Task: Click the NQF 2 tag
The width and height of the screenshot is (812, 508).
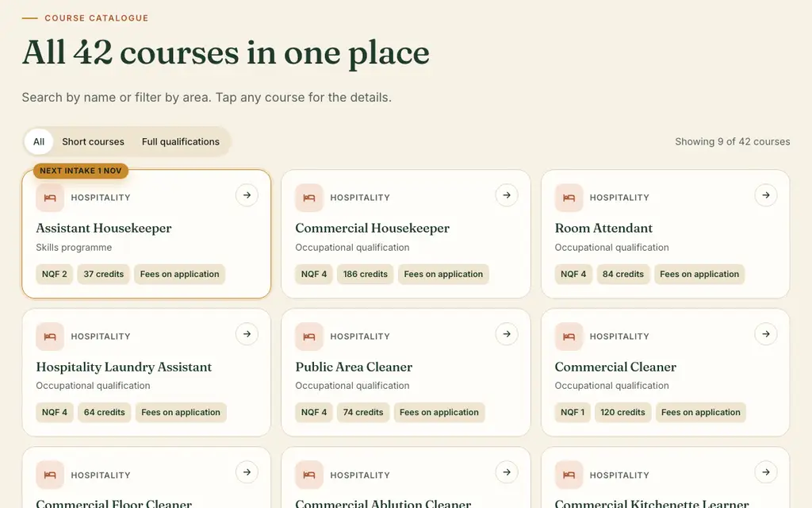Action: pos(55,274)
